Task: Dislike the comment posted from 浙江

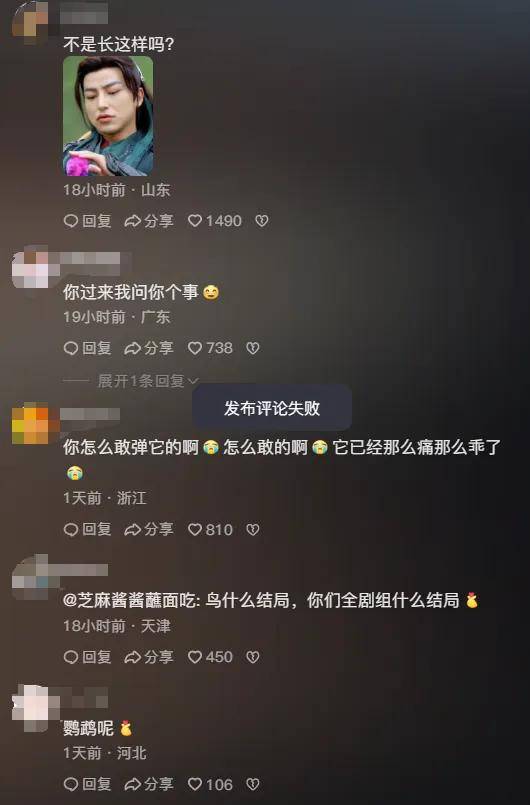Action: (x=253, y=529)
